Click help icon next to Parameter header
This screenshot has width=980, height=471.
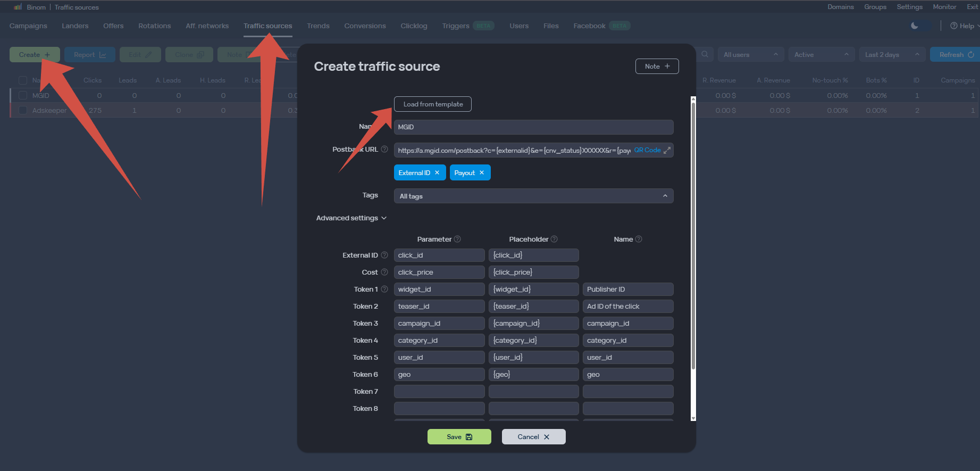click(457, 239)
